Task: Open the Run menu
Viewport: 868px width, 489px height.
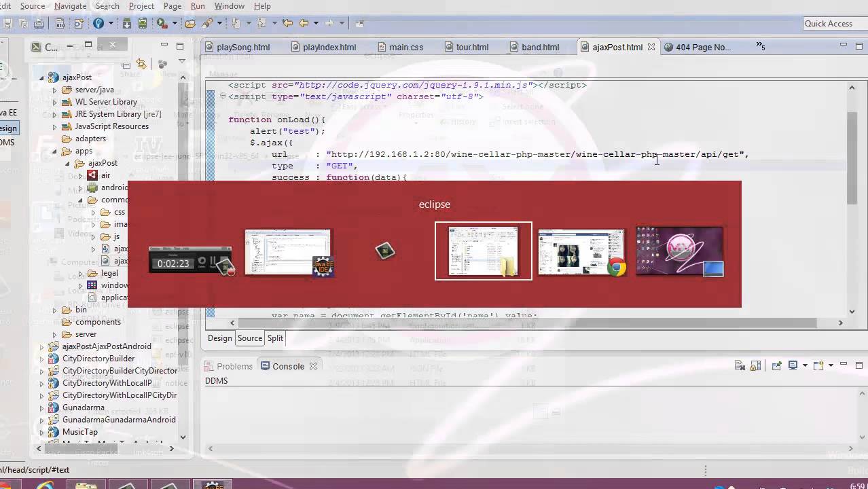Action: 198,6
